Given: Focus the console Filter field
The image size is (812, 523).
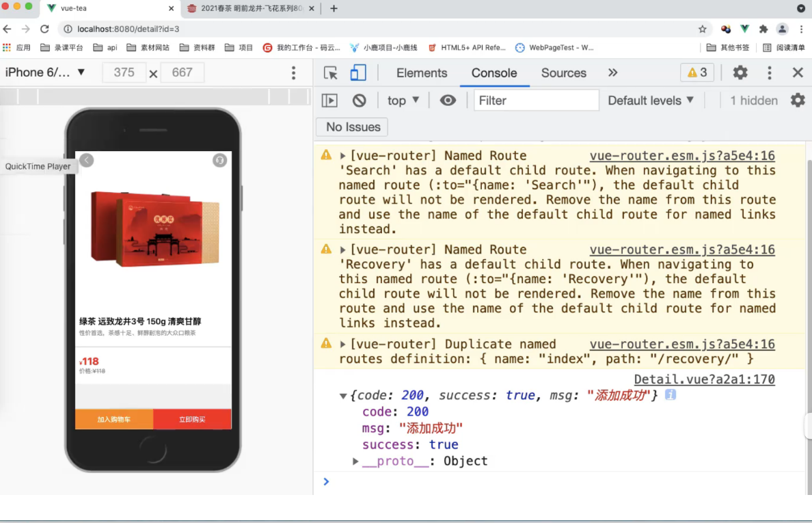Looking at the screenshot, I should coord(536,100).
